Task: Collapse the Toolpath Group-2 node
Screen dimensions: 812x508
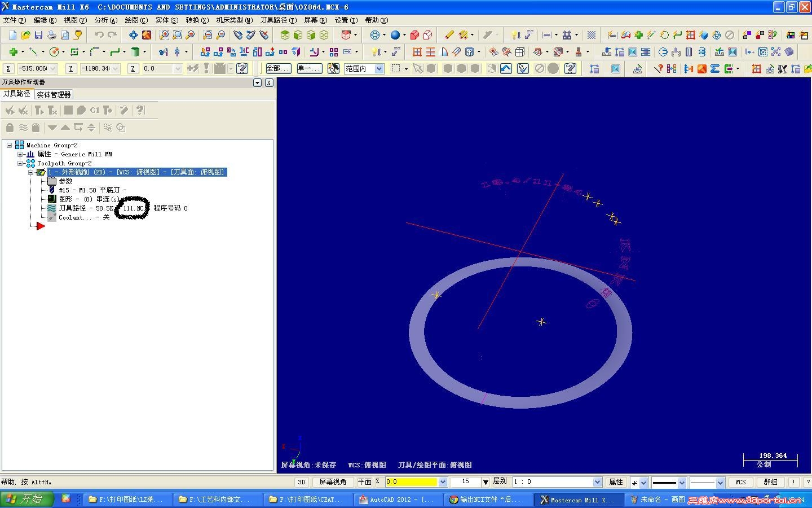Action: coord(20,163)
